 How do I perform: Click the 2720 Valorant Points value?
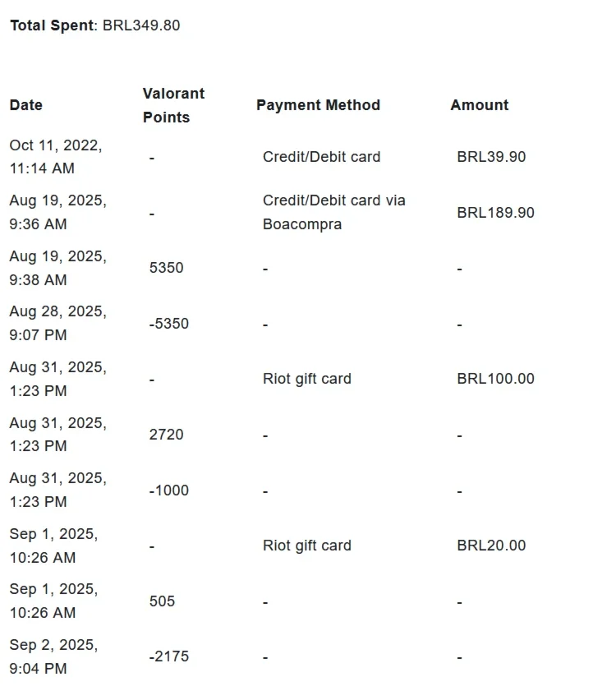[x=167, y=435]
